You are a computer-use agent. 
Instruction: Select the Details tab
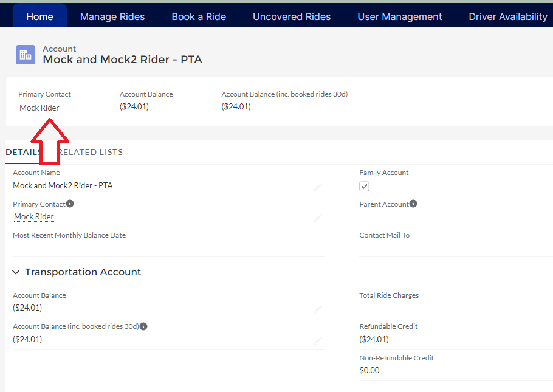[22, 152]
